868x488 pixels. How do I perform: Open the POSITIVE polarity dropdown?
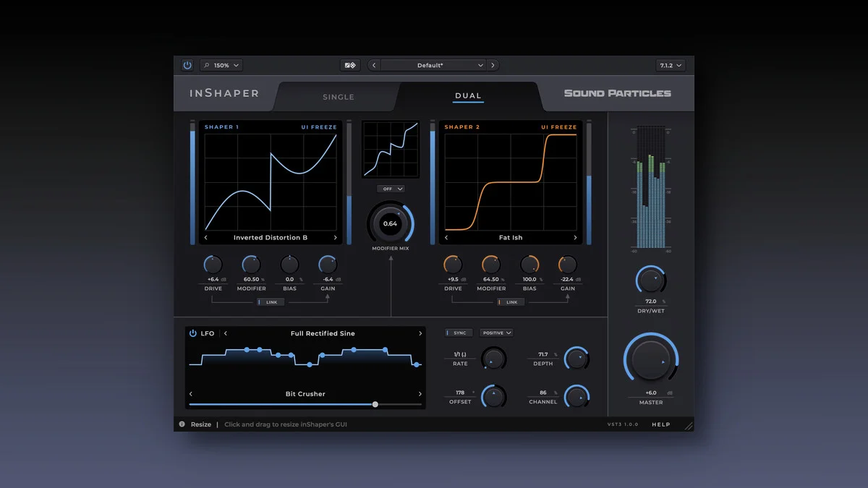pyautogui.click(x=496, y=333)
